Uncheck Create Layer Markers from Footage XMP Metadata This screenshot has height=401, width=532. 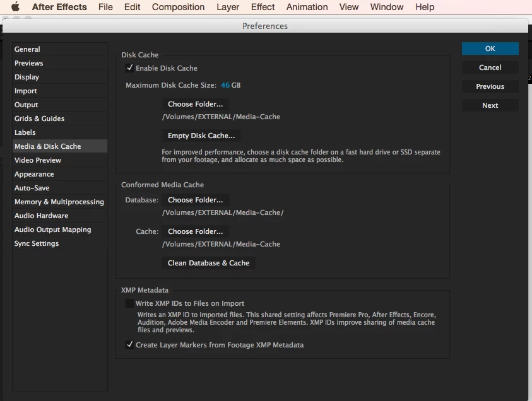[x=129, y=345]
